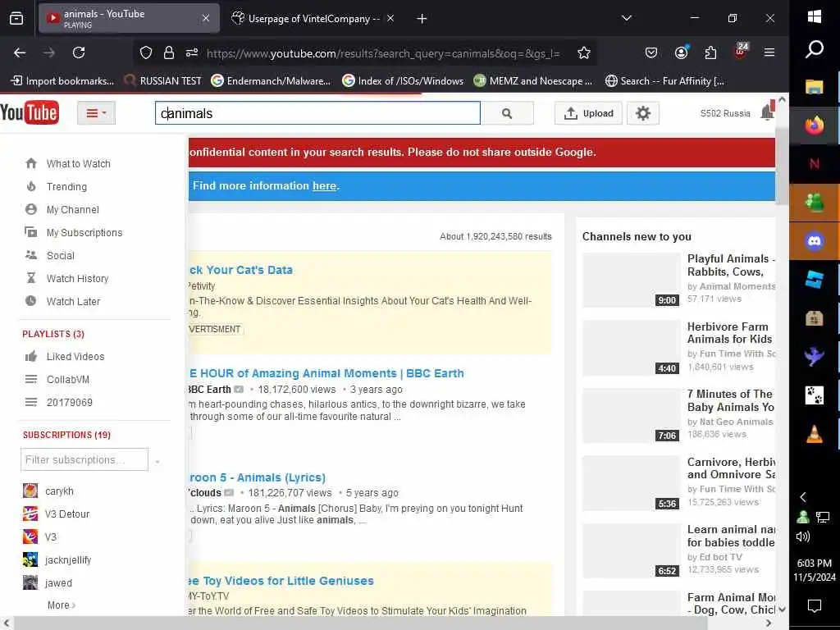Open My Subscriptions

click(84, 232)
